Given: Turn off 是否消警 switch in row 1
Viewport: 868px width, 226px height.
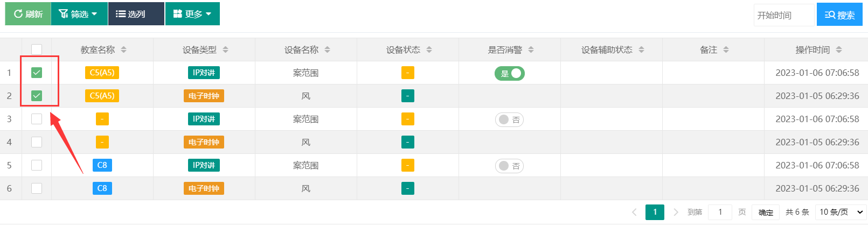Looking at the screenshot, I should pos(510,73).
